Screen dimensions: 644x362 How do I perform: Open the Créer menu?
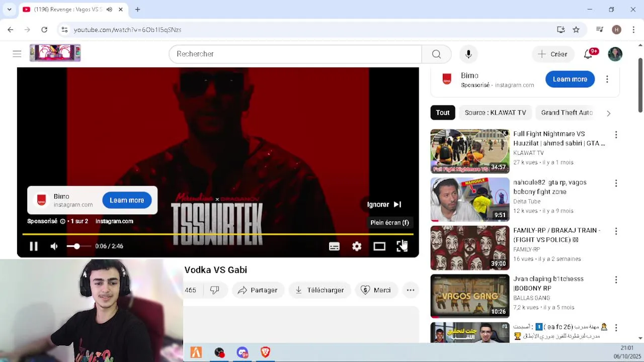[x=552, y=54]
